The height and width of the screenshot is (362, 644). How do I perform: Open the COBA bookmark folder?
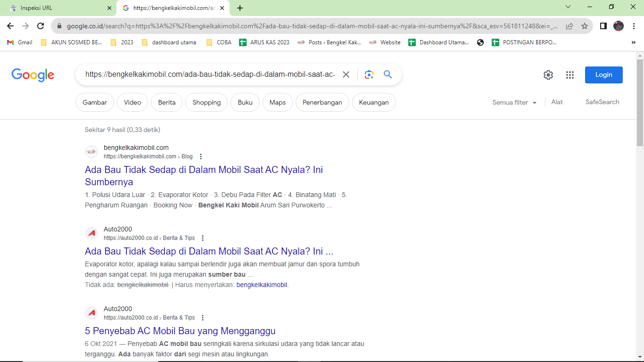click(219, 42)
